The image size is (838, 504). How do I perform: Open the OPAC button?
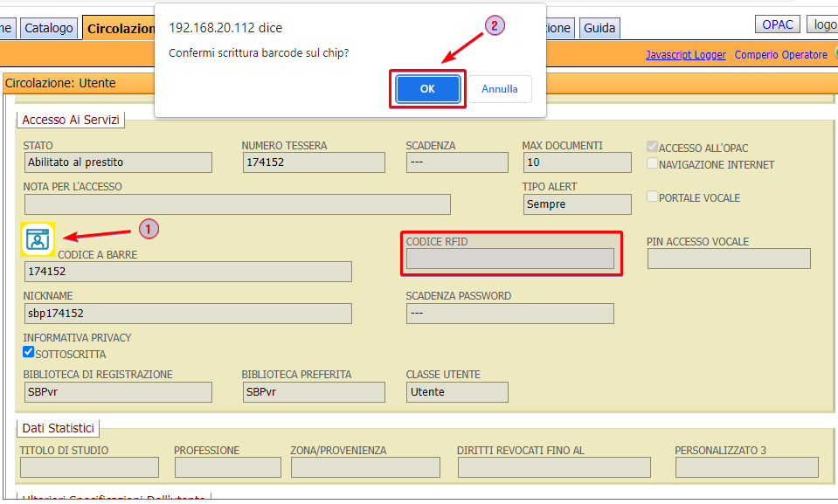777,24
